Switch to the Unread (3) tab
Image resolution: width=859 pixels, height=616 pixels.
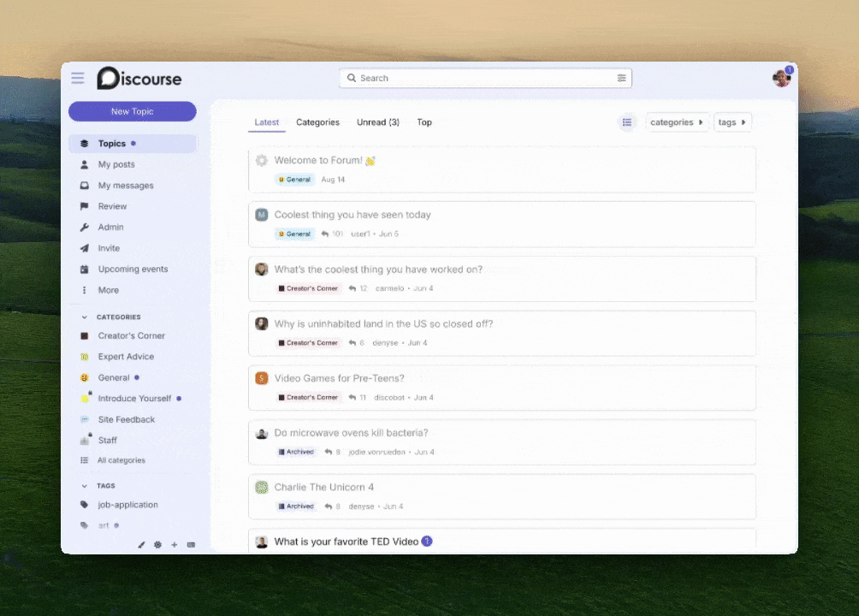(x=377, y=122)
